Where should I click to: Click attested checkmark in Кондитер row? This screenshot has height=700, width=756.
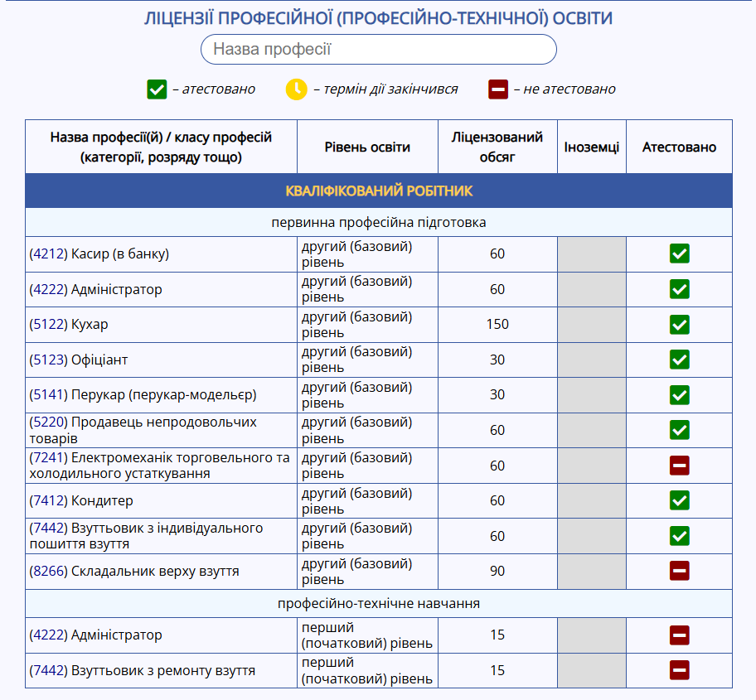[x=679, y=501]
